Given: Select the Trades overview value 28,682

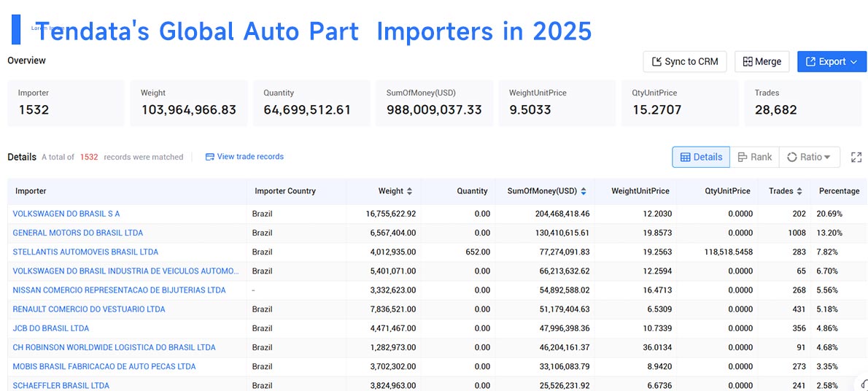Looking at the screenshot, I should pyautogui.click(x=775, y=109).
